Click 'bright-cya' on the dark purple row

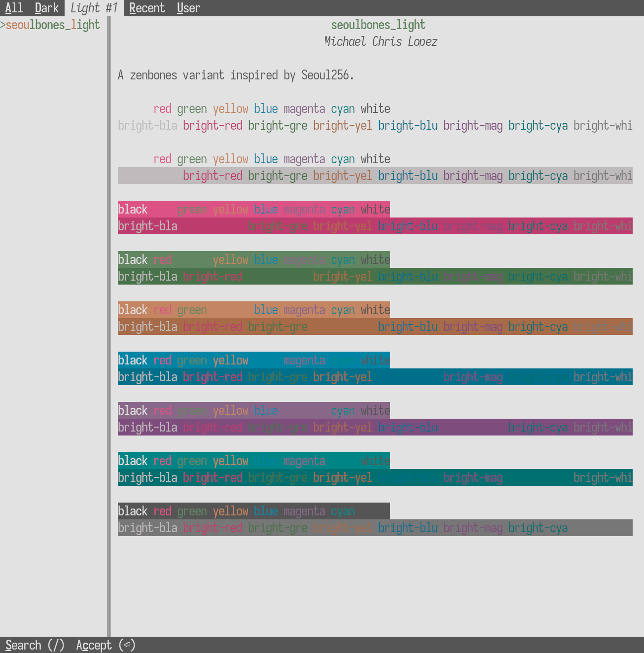[538, 427]
